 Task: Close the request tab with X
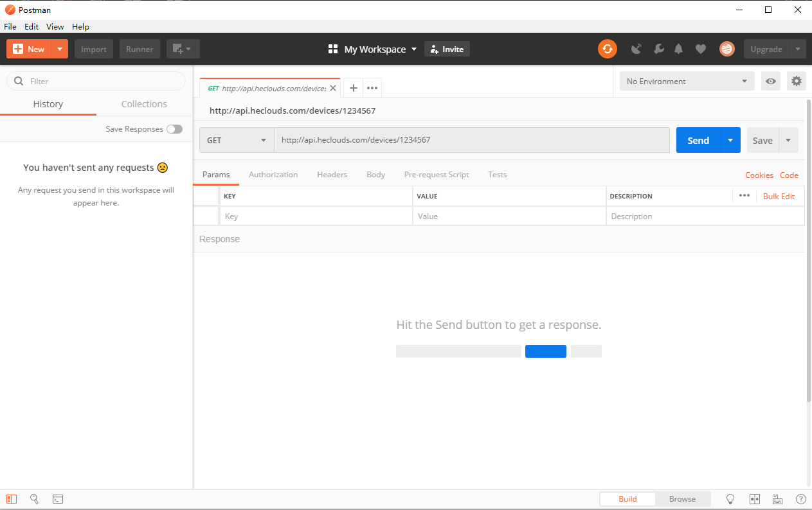click(x=332, y=88)
